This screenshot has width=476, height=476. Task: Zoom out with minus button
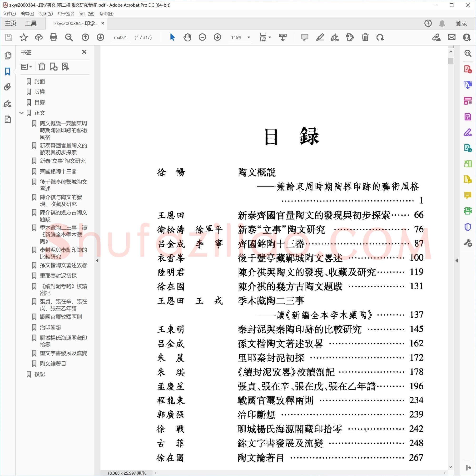[x=202, y=37]
